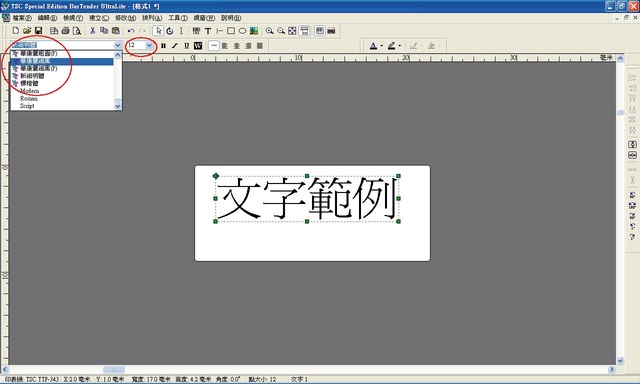Image resolution: width=640 pixels, height=384 pixels.
Task: Click the line color pencil swatch button
Action: tap(391, 46)
